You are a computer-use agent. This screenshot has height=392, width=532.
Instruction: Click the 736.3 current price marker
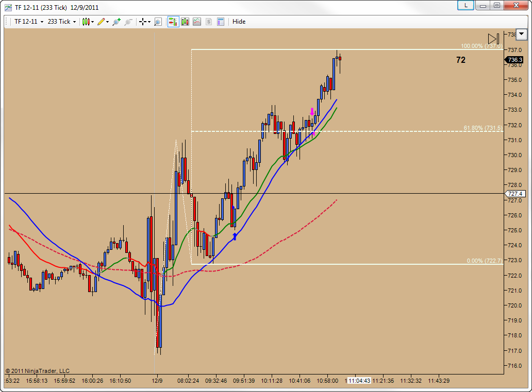click(514, 60)
